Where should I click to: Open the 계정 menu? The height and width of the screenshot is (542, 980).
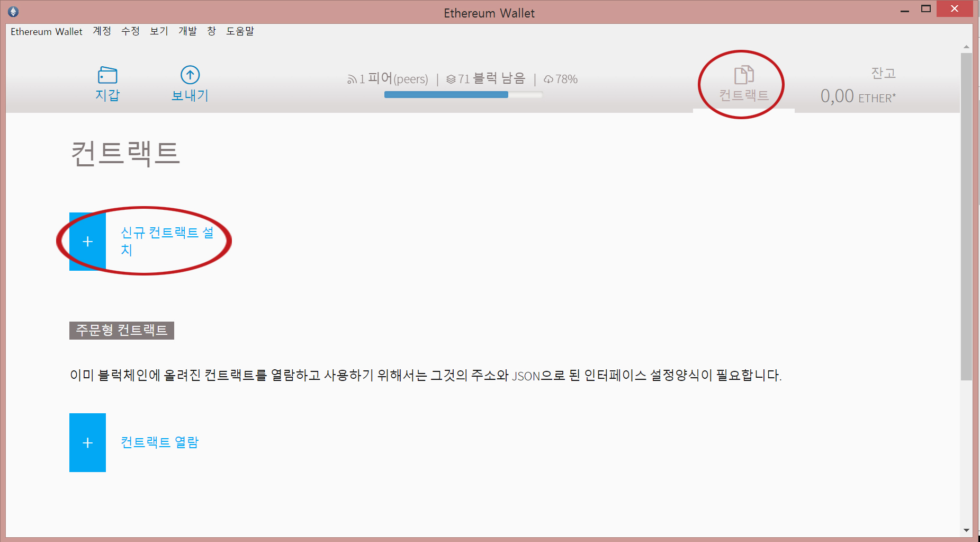(101, 31)
